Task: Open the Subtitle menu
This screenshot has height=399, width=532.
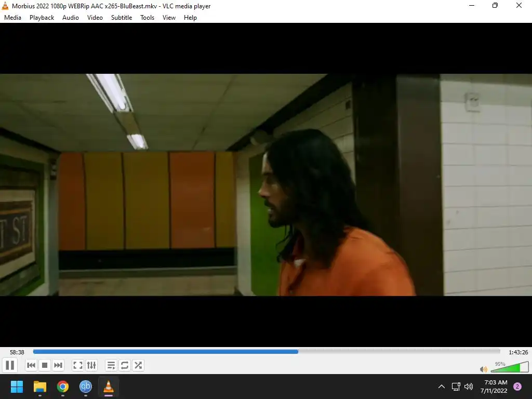Action: 122,18
